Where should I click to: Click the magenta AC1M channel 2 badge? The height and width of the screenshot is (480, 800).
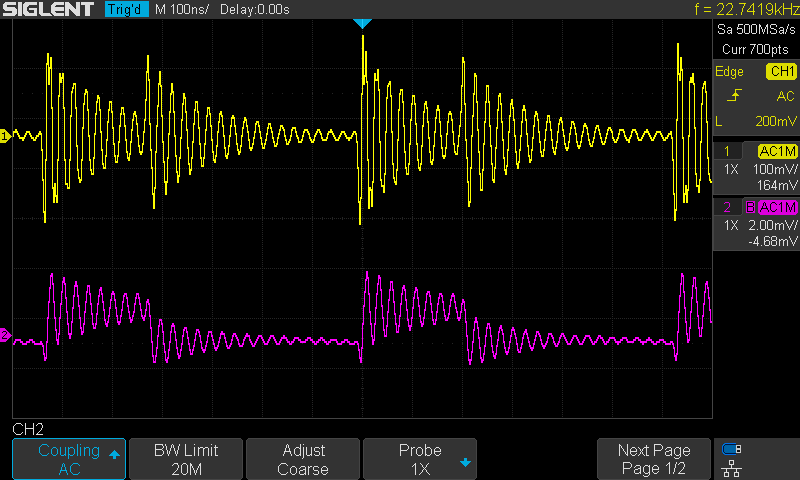pos(778,207)
